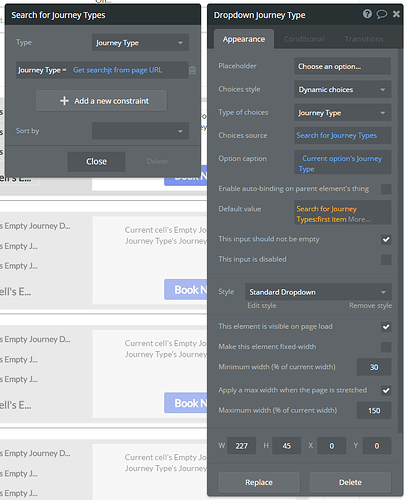Expand the Sort by dropdown
Screen dimensions: 407x500
click(x=140, y=131)
